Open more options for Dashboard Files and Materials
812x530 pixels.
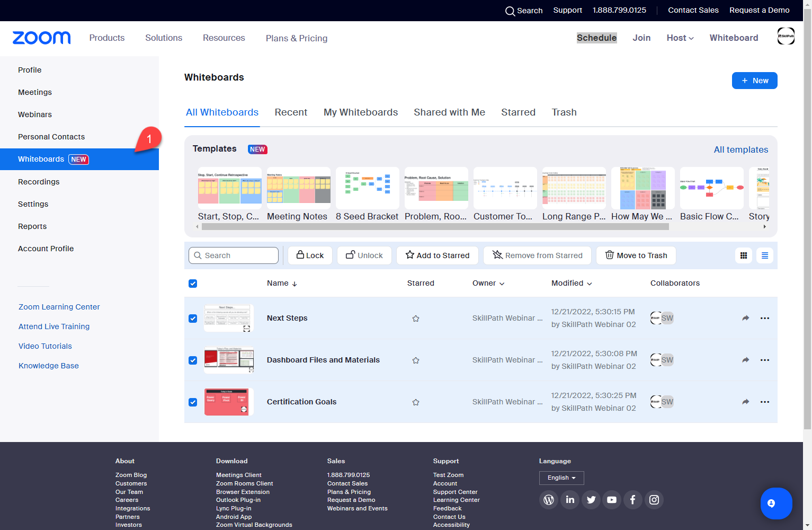tap(765, 360)
